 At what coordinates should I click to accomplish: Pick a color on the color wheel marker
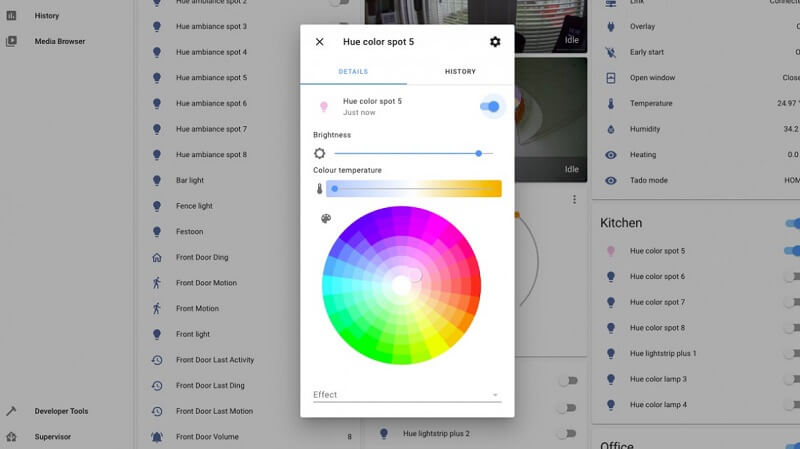click(415, 276)
